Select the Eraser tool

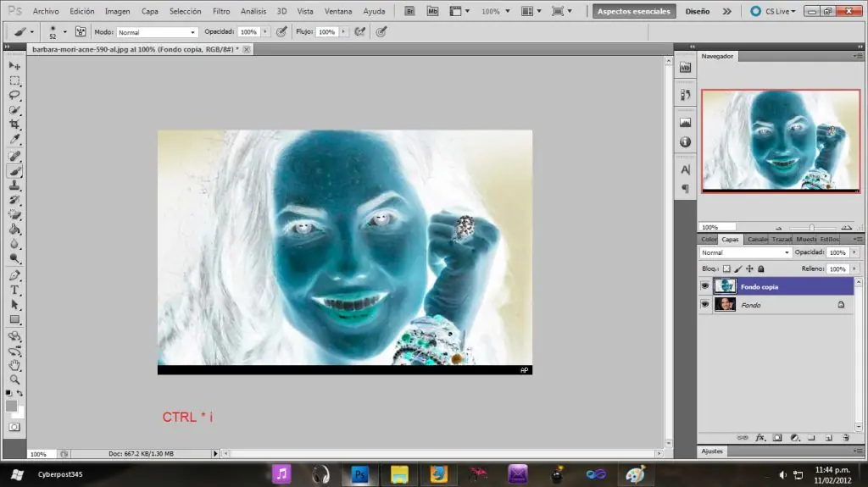coord(14,215)
